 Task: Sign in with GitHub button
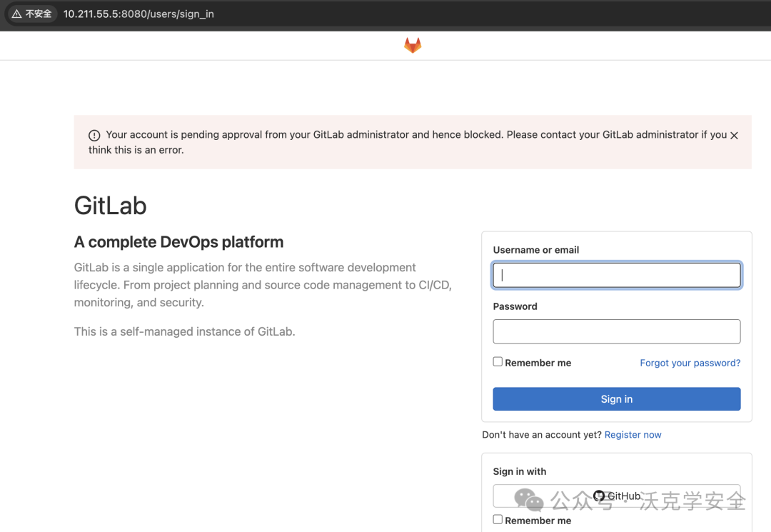point(617,496)
